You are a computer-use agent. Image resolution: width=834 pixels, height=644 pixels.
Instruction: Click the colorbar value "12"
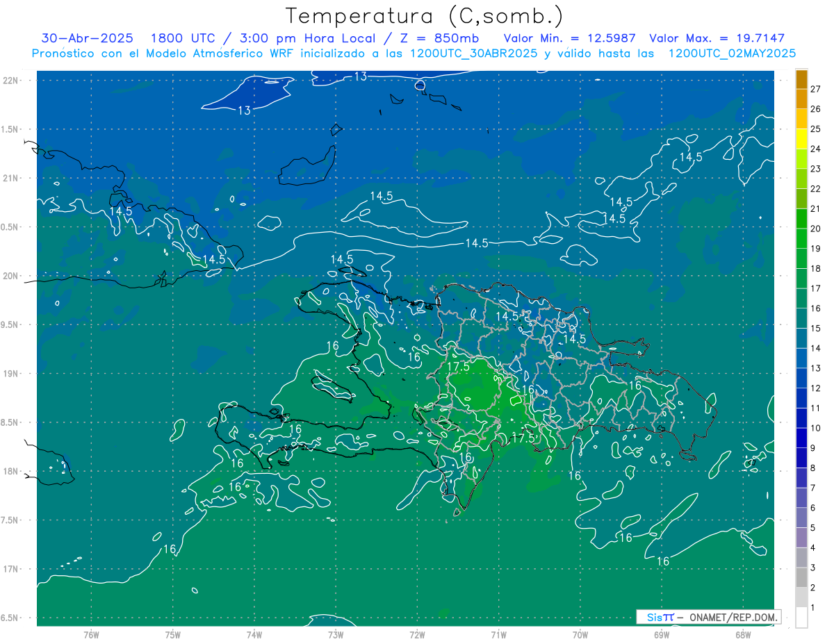815,388
